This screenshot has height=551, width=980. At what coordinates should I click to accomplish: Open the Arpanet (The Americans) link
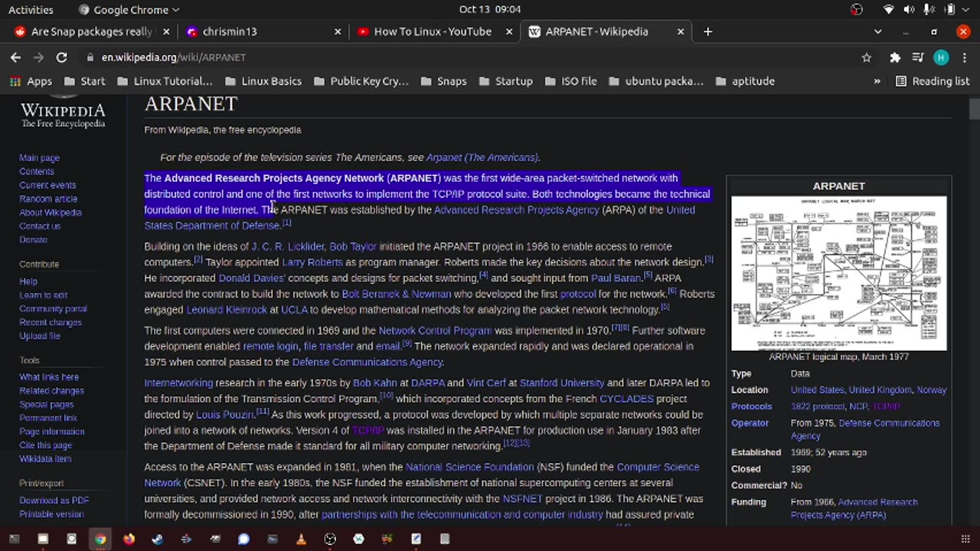pyautogui.click(x=482, y=158)
